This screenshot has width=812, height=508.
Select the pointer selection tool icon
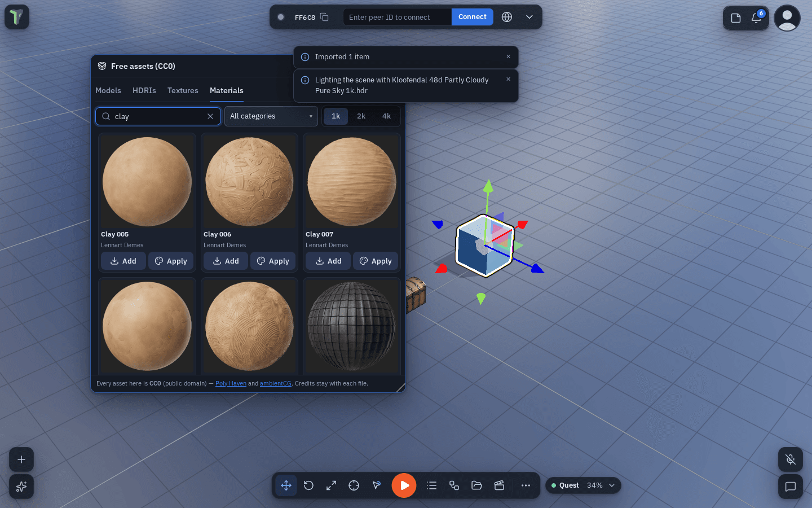(x=376, y=485)
